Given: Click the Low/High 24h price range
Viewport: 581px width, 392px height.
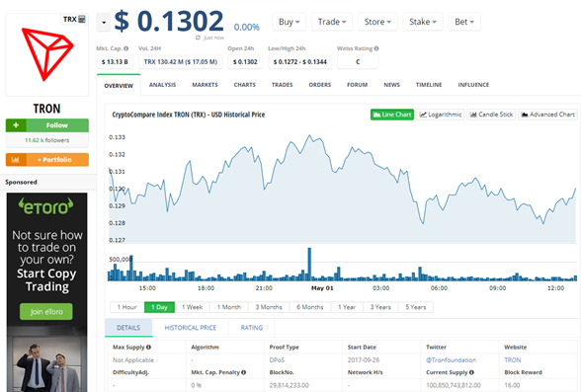Looking at the screenshot, I should [x=299, y=62].
